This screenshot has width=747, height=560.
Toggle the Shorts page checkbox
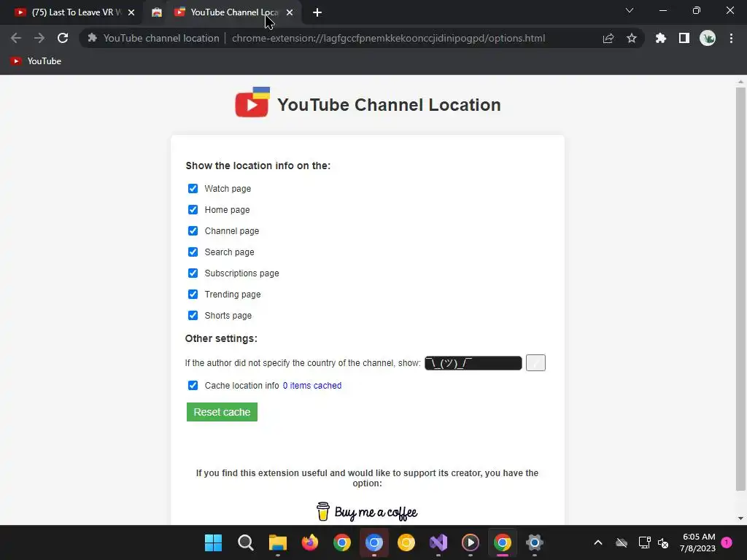tap(193, 315)
